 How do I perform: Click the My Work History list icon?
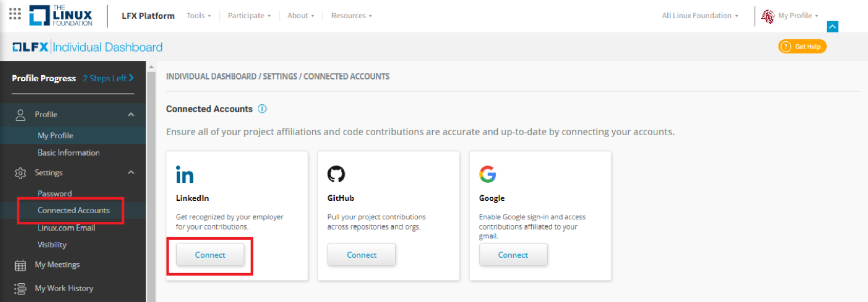point(20,289)
